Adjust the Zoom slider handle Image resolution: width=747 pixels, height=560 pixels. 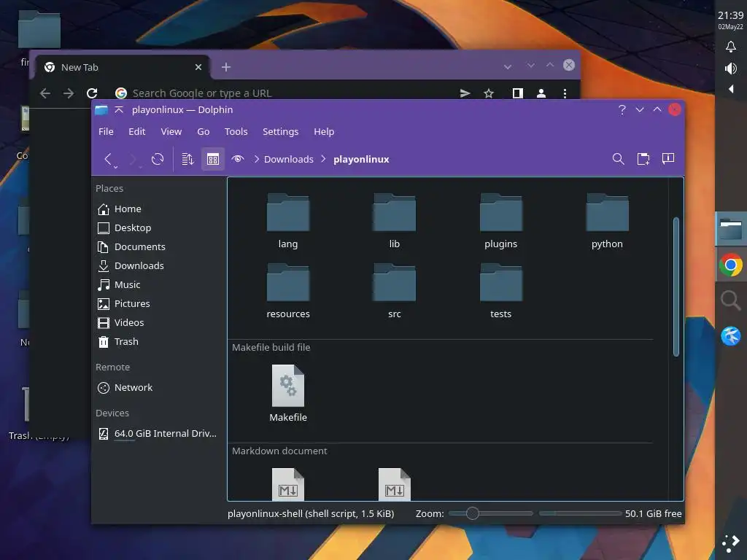point(472,513)
